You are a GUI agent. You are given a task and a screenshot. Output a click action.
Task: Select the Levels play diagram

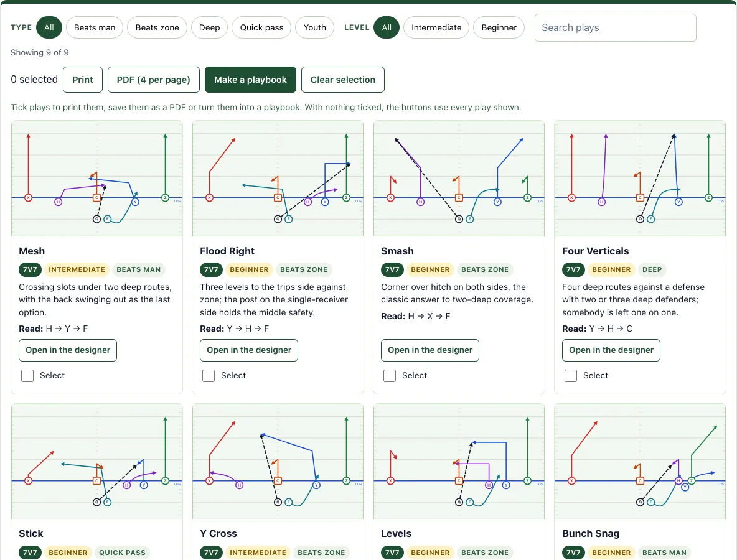tap(459, 461)
